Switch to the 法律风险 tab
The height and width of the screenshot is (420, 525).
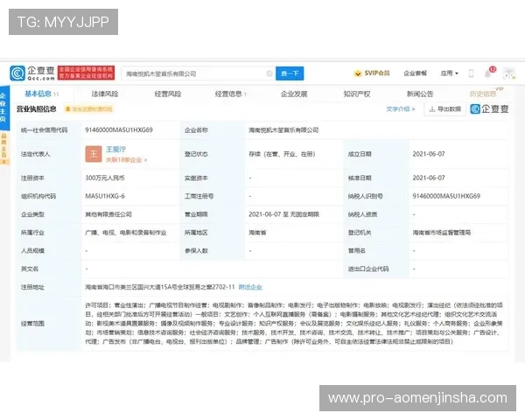point(105,94)
